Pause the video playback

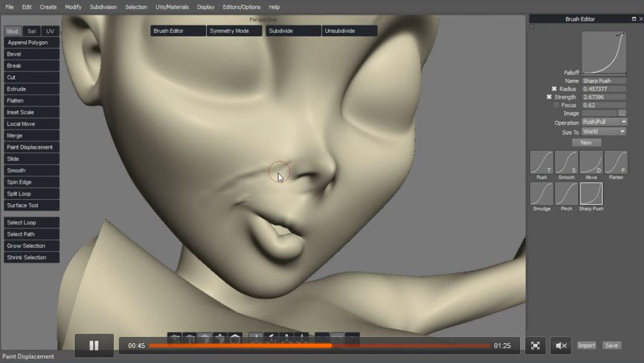click(x=94, y=346)
